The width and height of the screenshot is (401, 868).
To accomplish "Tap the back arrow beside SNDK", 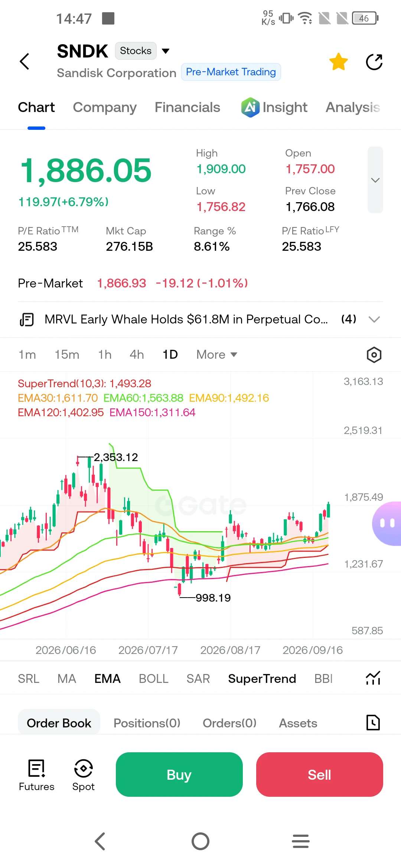I will pos(25,61).
